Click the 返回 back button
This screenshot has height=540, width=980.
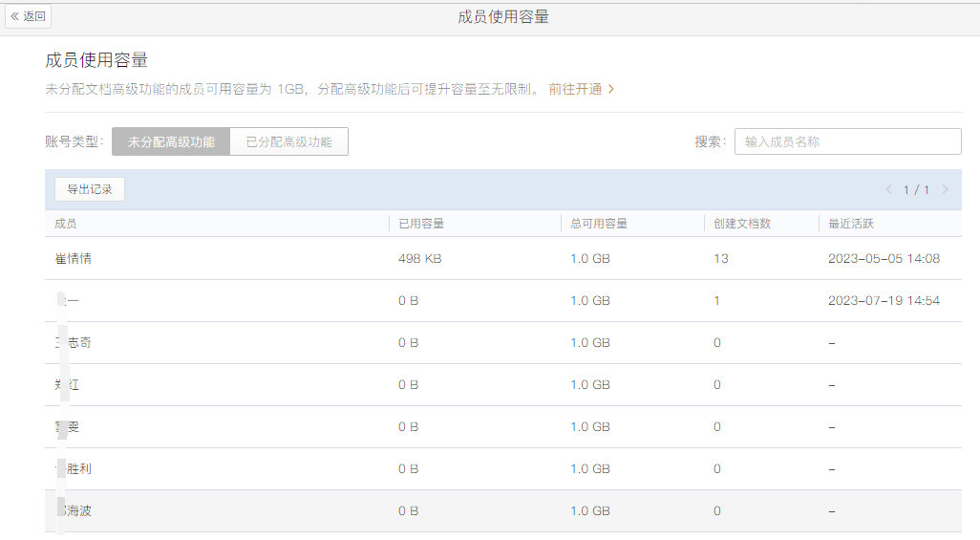(x=28, y=16)
